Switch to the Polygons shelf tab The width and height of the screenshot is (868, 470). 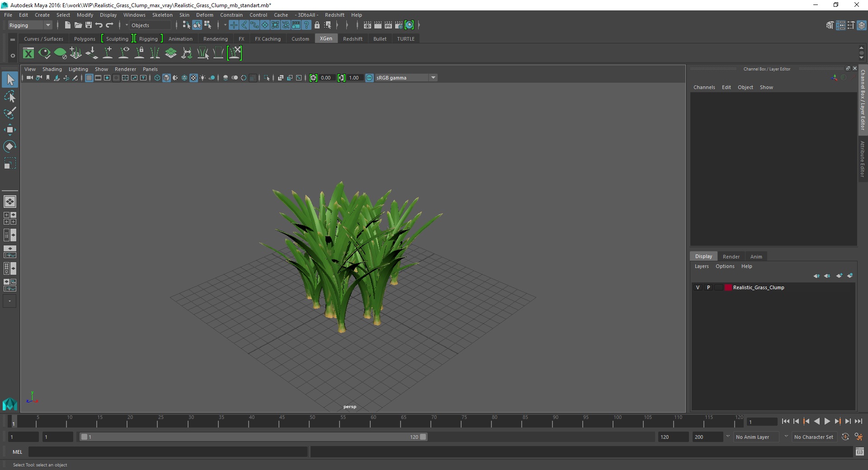(x=85, y=39)
